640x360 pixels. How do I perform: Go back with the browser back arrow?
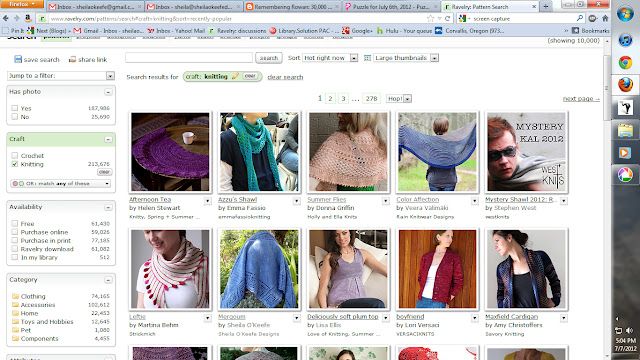[x=6, y=18]
